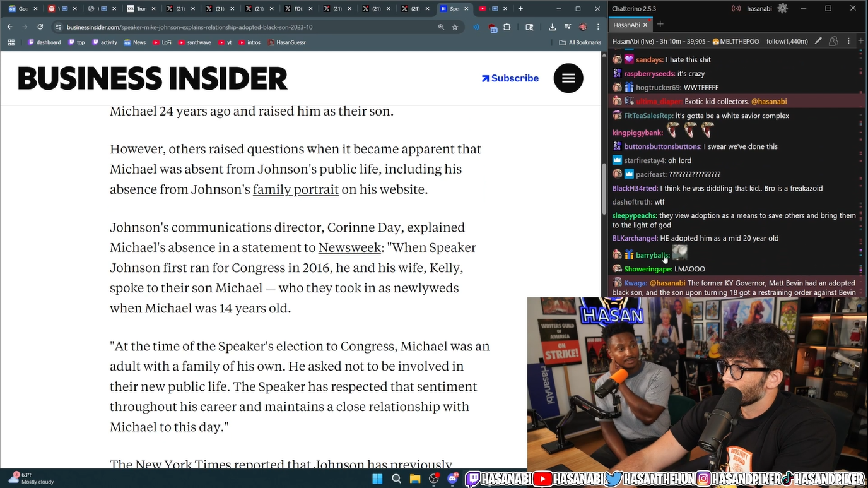
Task: Open the Chrome apps grid shortcut
Action: click(x=11, y=42)
